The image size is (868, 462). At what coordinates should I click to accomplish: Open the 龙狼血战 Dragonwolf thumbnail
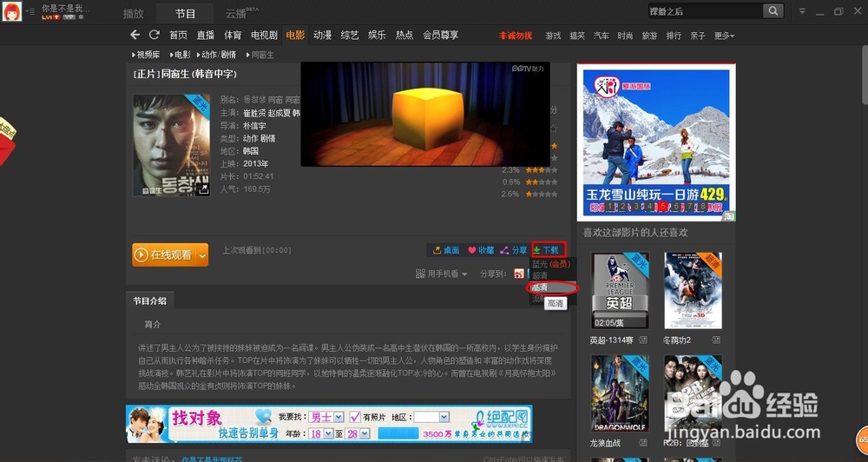click(620, 393)
